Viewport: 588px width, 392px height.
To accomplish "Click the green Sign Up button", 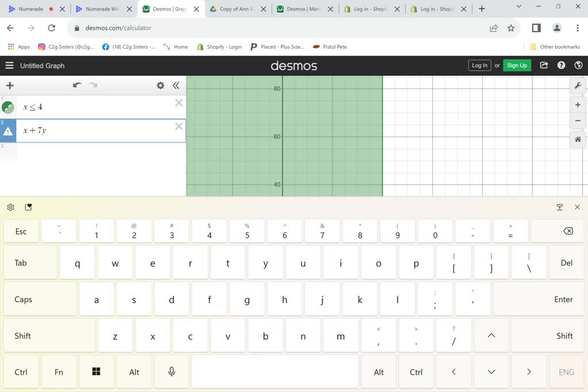I will point(517,66).
